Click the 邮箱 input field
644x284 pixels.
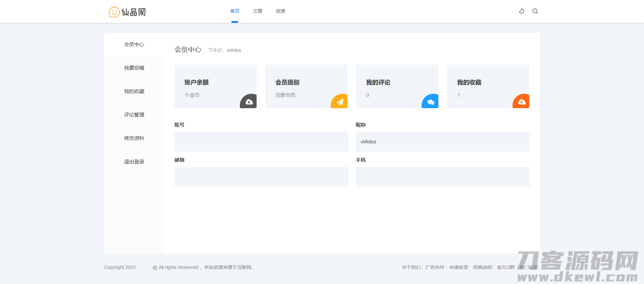pos(261,177)
